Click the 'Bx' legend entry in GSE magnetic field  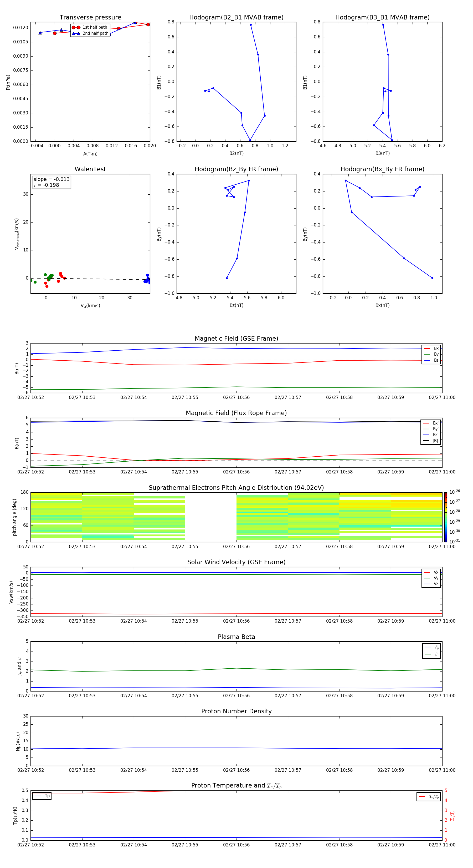click(431, 349)
